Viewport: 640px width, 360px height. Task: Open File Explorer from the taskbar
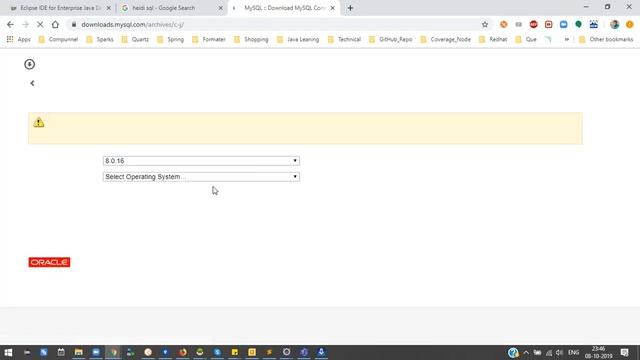pos(78,352)
